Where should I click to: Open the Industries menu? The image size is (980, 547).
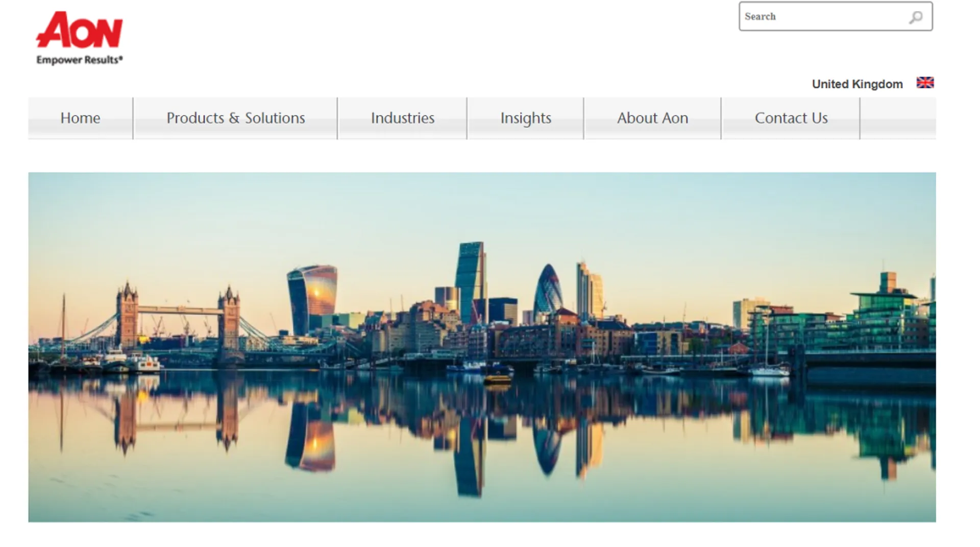pos(402,118)
